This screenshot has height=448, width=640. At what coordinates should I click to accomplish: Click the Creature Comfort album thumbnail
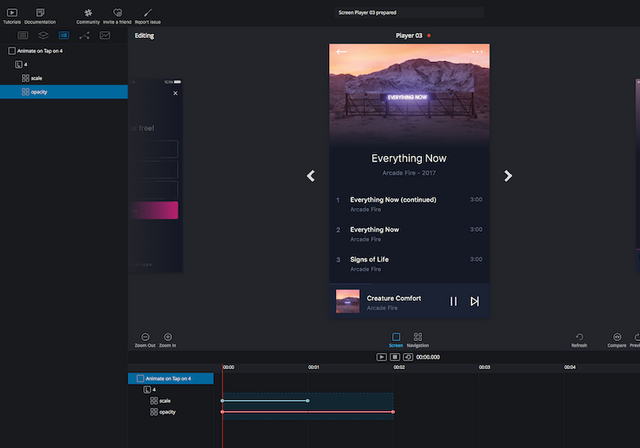pyautogui.click(x=348, y=301)
